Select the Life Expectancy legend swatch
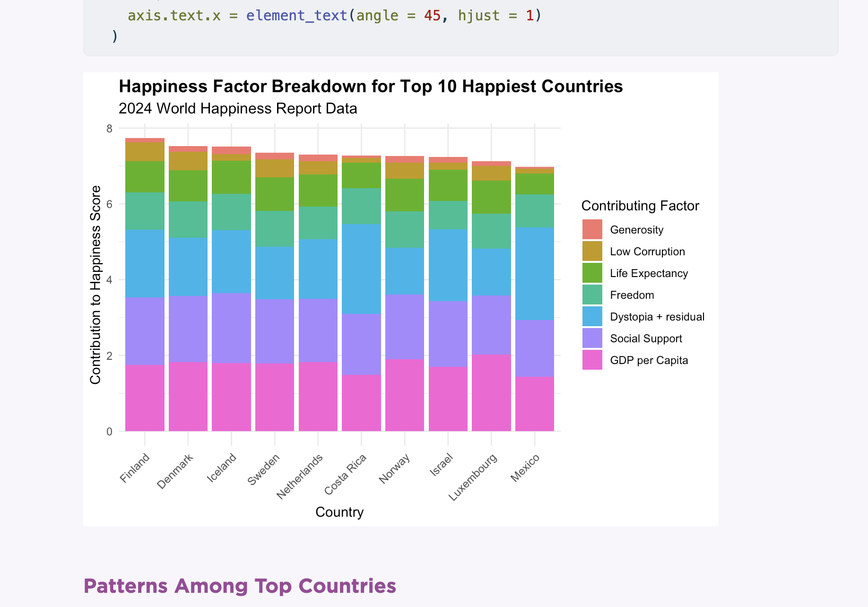This screenshot has width=868, height=607. pyautogui.click(x=592, y=273)
